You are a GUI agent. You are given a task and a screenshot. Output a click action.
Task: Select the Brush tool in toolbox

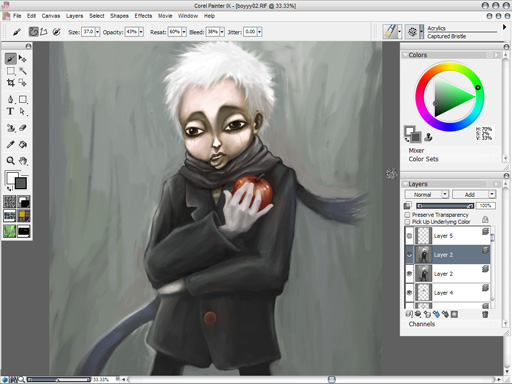point(10,59)
